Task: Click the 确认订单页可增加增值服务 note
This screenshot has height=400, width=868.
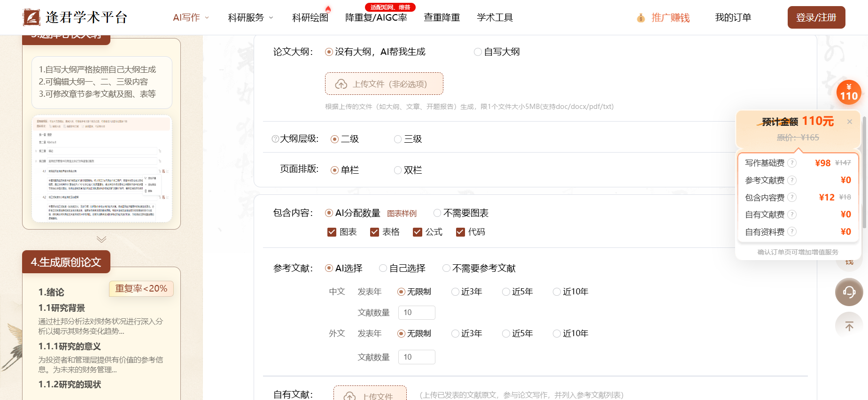Action: 798,252
